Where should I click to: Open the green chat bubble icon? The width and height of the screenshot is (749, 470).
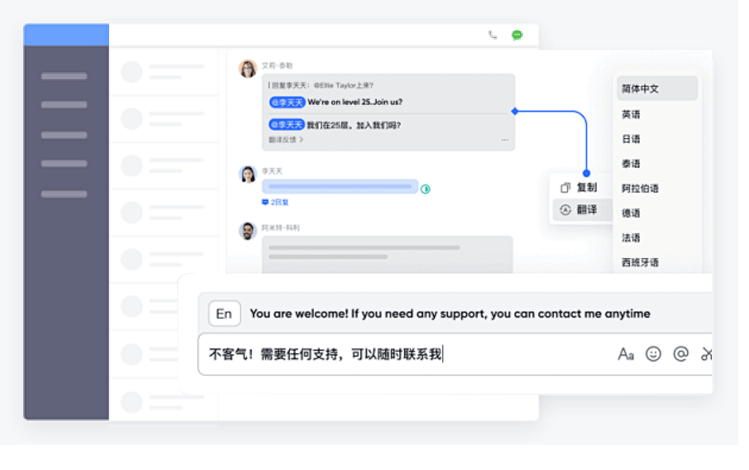[517, 35]
